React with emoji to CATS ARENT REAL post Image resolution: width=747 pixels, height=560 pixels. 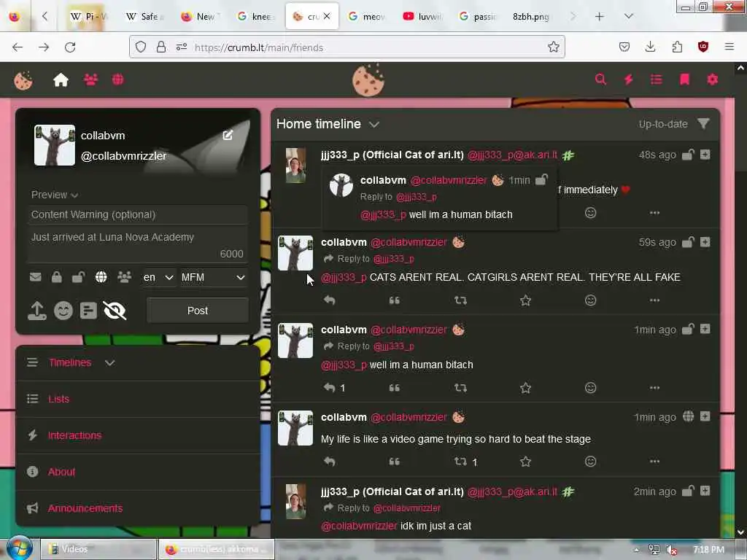pyautogui.click(x=590, y=300)
